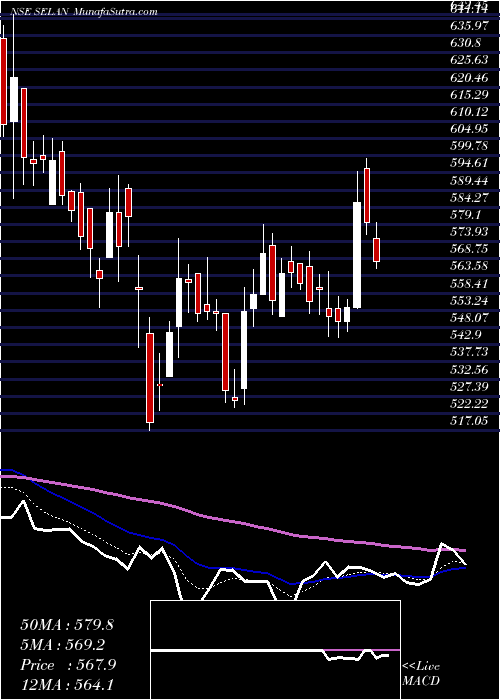Select the 620.46 price axis label
Screen dimensions: 500x700
469,78
